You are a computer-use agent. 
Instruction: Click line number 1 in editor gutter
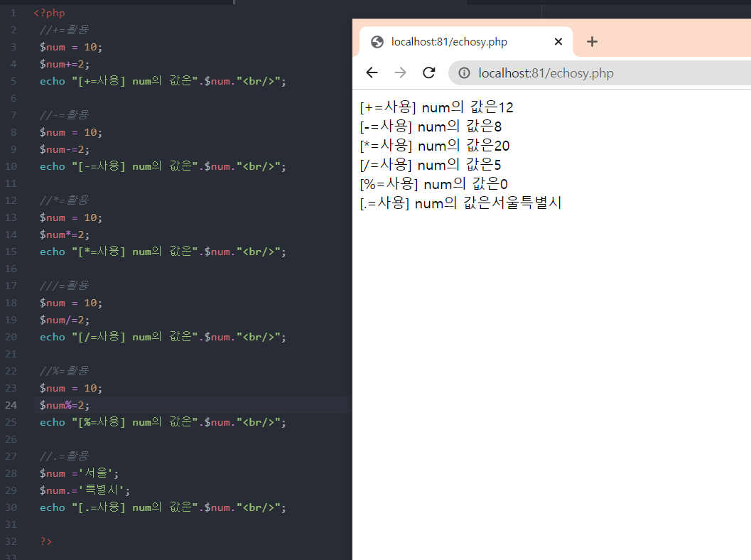click(x=13, y=13)
